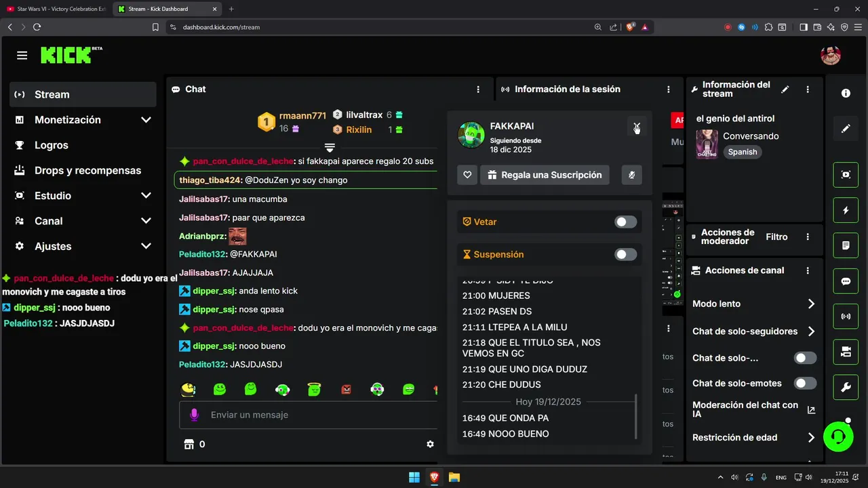Click the user message history scrollbar
This screenshot has width=868, height=488.
point(635,417)
